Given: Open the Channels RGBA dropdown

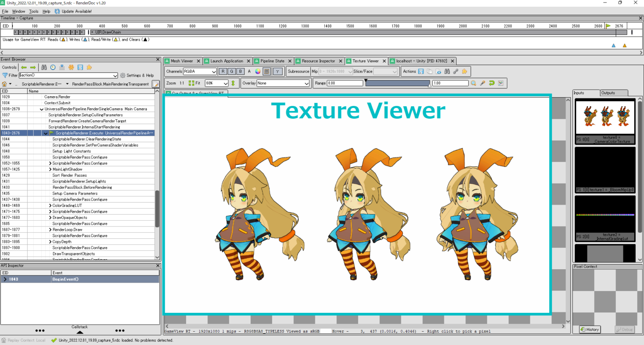Looking at the screenshot, I should 200,71.
